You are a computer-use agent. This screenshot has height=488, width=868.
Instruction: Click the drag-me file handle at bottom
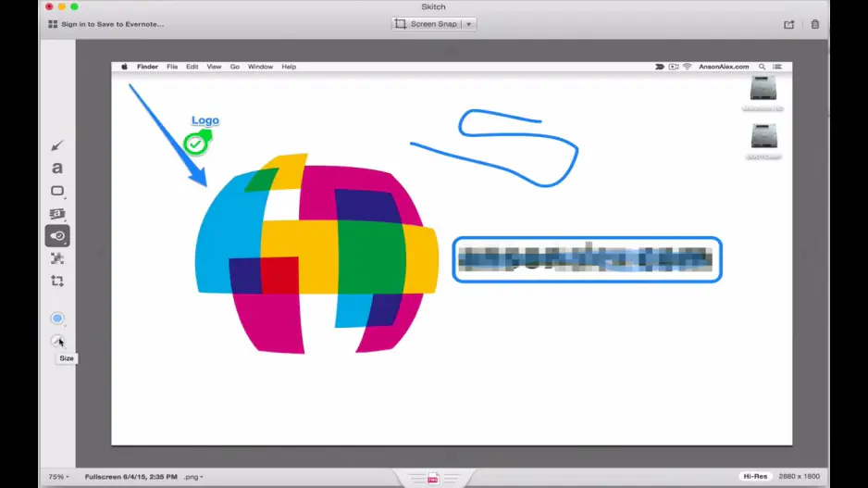(x=433, y=478)
